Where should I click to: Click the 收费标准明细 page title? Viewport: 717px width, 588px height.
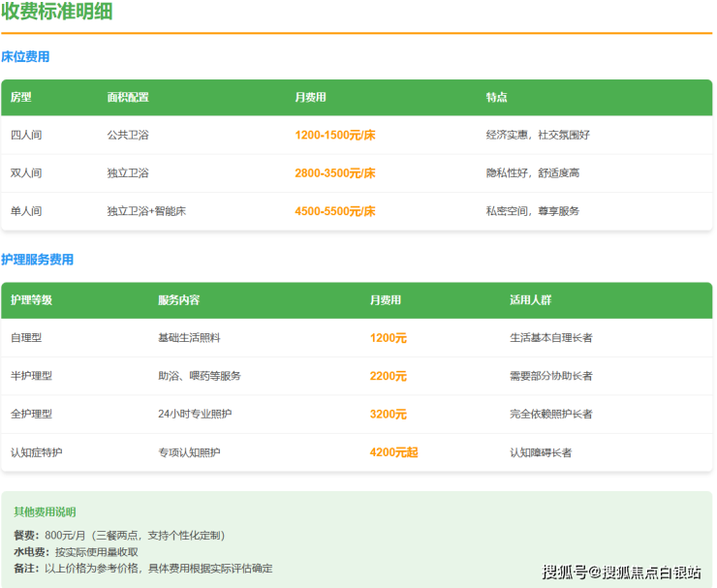click(x=56, y=13)
